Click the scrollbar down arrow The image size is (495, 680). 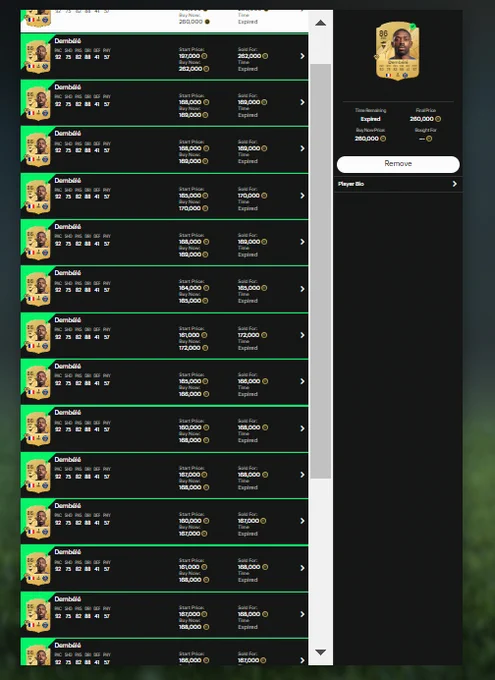coord(321,652)
